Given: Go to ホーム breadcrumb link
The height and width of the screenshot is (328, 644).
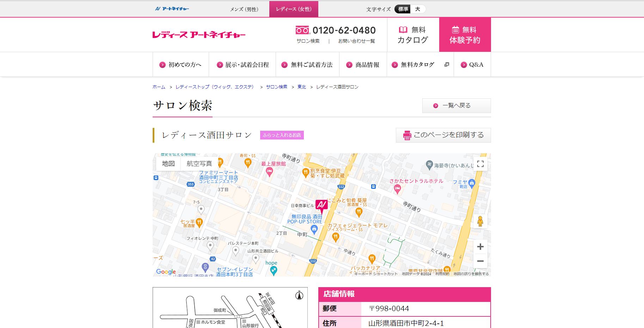Looking at the screenshot, I should pos(159,87).
